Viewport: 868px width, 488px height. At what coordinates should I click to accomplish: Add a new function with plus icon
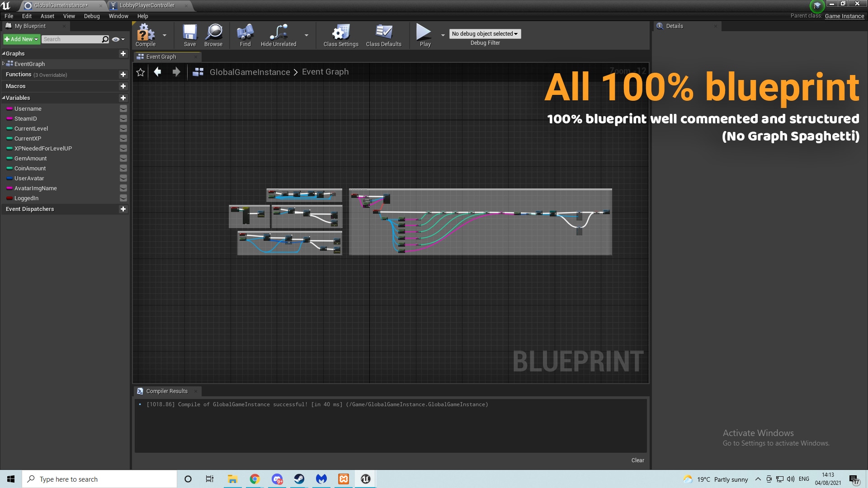click(x=123, y=75)
